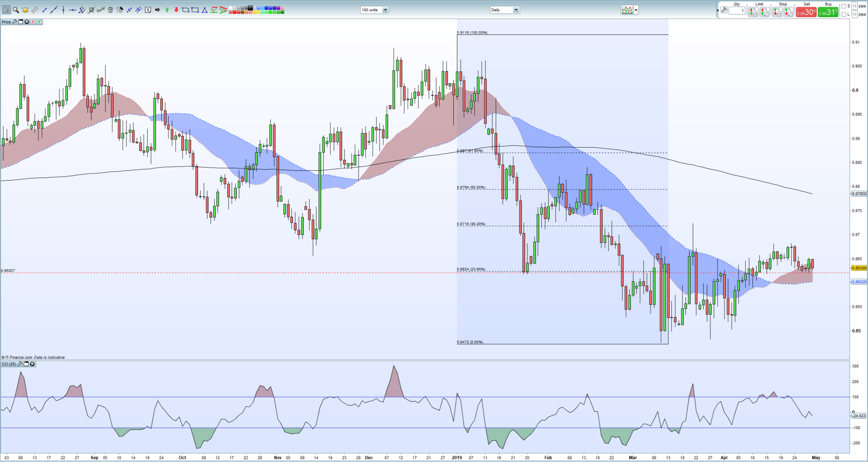Image resolution: width=868 pixels, height=462 pixels.
Task: Choose the horizontal line tool
Action: [x=72, y=10]
